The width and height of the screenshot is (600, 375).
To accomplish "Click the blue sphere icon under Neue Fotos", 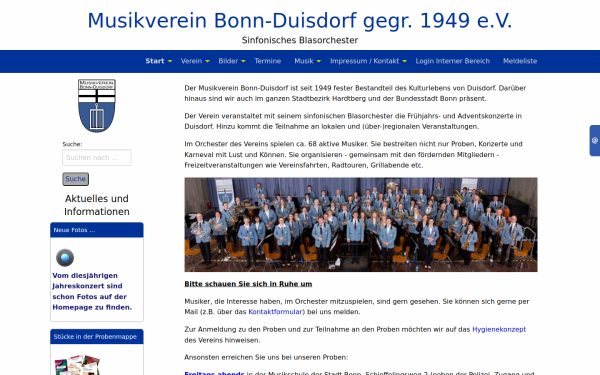I will (x=65, y=258).
